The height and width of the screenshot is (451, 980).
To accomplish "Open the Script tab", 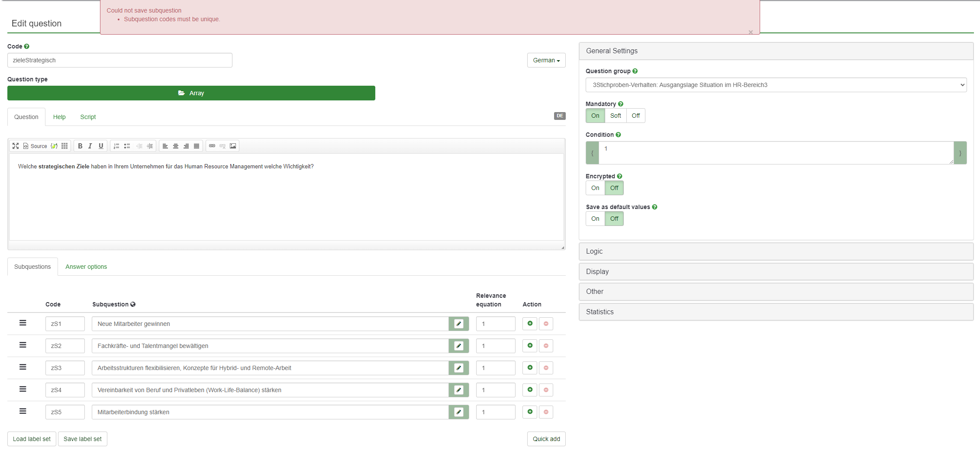I will pos(88,117).
